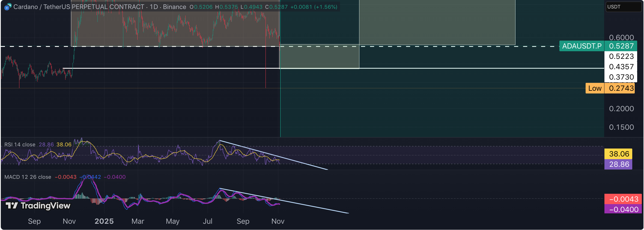
Task: Click the 0.2743 low price label
Action: (621, 88)
